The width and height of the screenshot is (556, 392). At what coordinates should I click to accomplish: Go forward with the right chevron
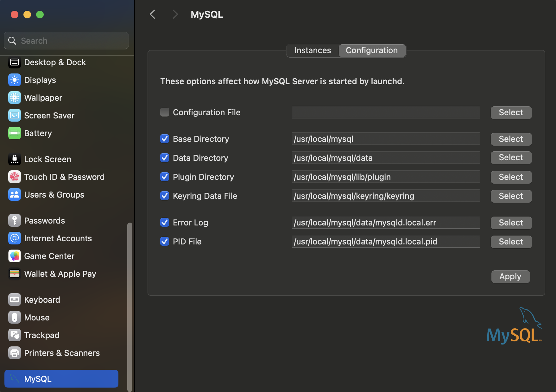(175, 14)
